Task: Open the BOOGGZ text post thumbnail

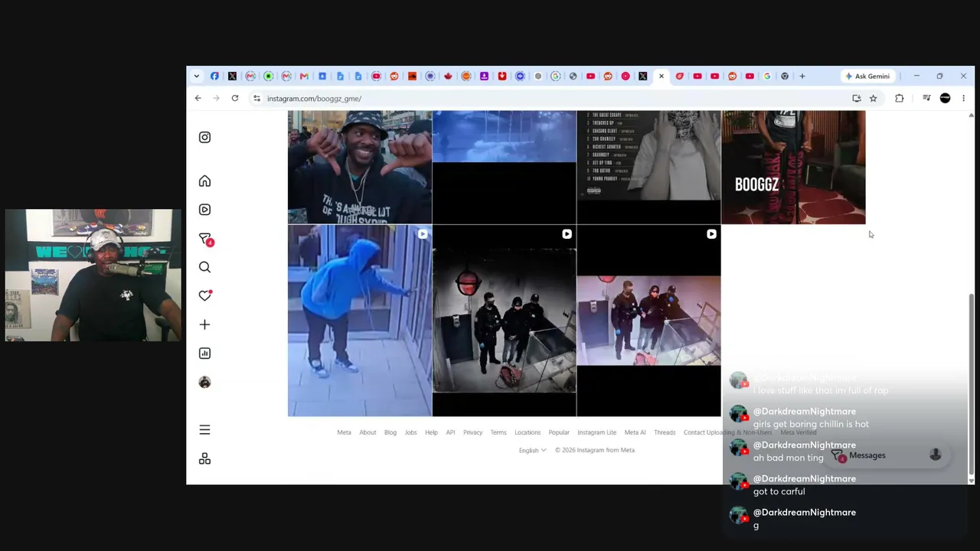Action: click(793, 167)
